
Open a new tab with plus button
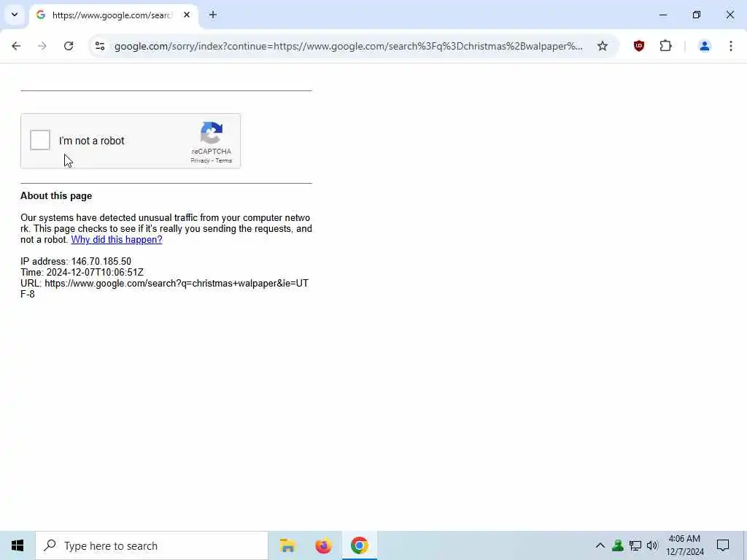pos(213,15)
